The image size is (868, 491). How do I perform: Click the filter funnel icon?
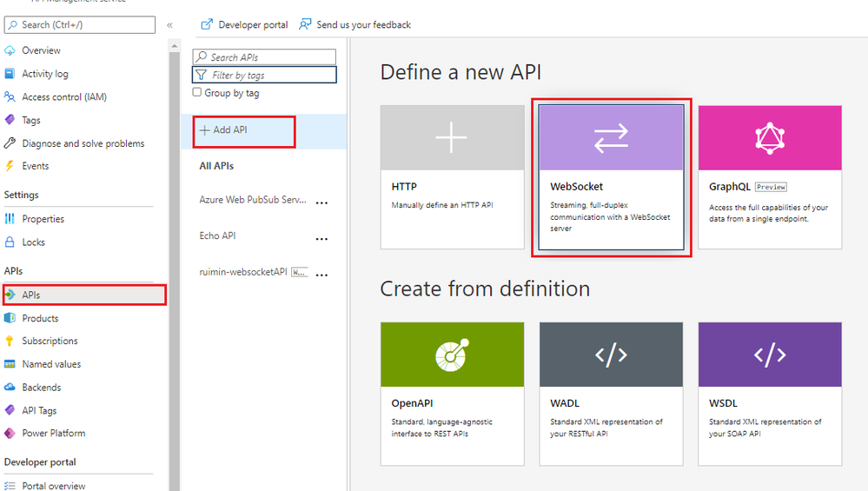[x=202, y=75]
